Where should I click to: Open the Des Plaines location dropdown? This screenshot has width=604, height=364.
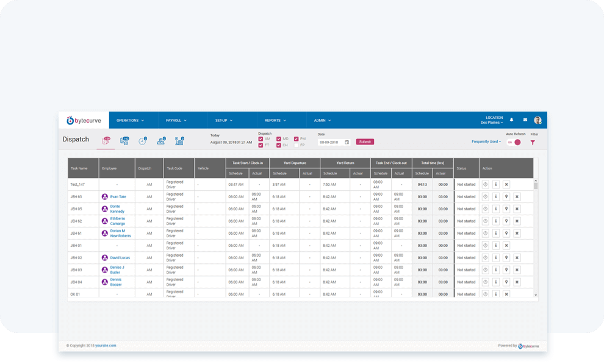coord(492,123)
